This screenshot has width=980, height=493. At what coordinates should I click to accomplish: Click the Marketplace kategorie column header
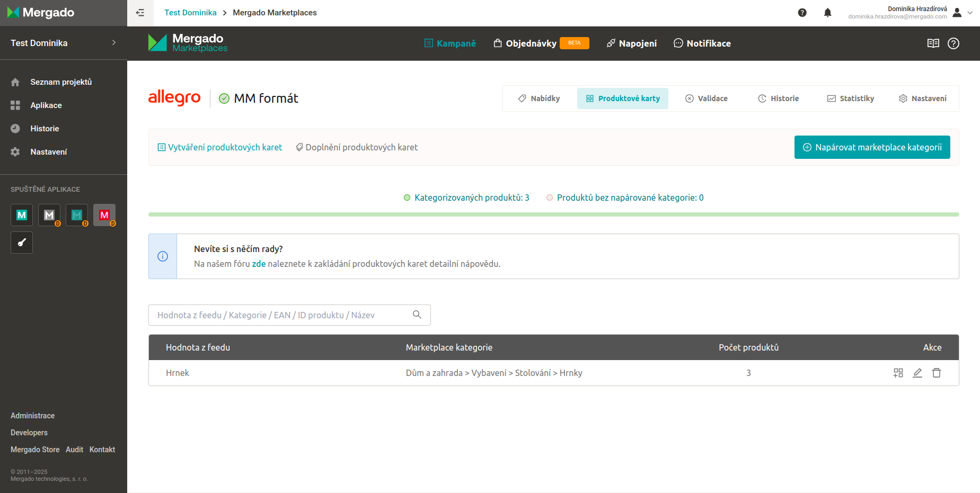pos(449,347)
